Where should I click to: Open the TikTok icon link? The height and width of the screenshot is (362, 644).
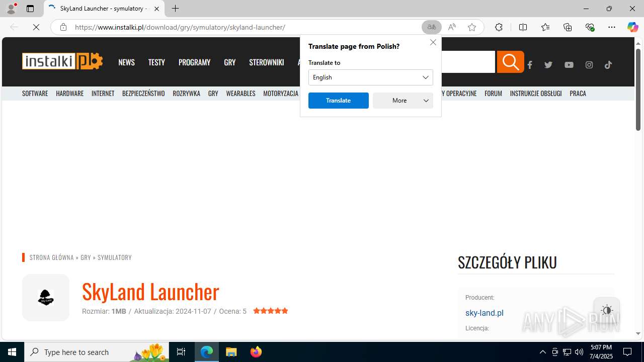coord(608,65)
